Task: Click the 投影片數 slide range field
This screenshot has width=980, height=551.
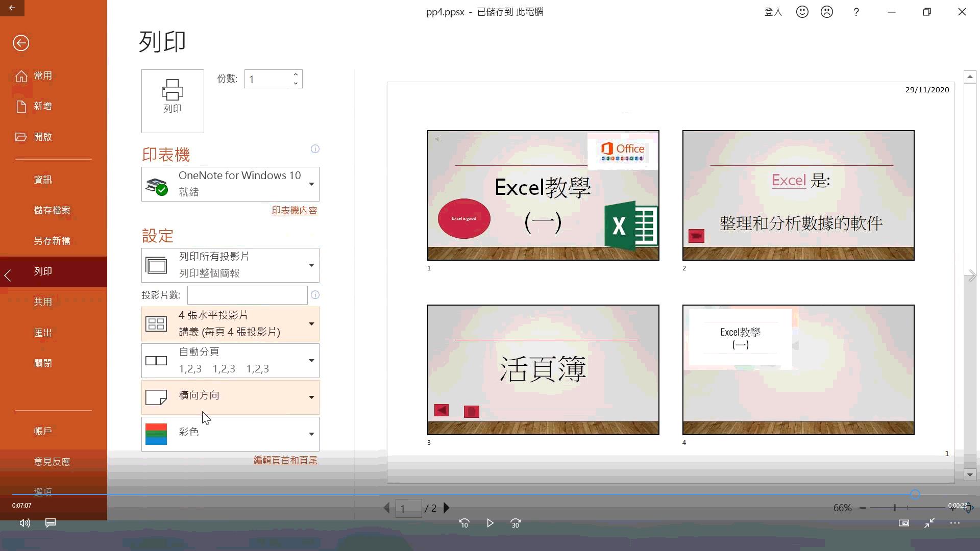Action: [x=247, y=295]
